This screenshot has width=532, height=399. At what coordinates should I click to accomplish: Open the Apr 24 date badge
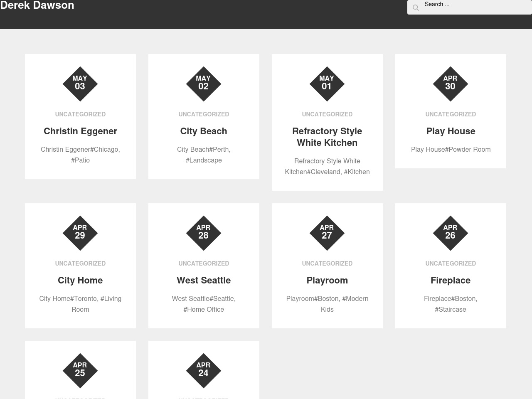[x=204, y=371]
